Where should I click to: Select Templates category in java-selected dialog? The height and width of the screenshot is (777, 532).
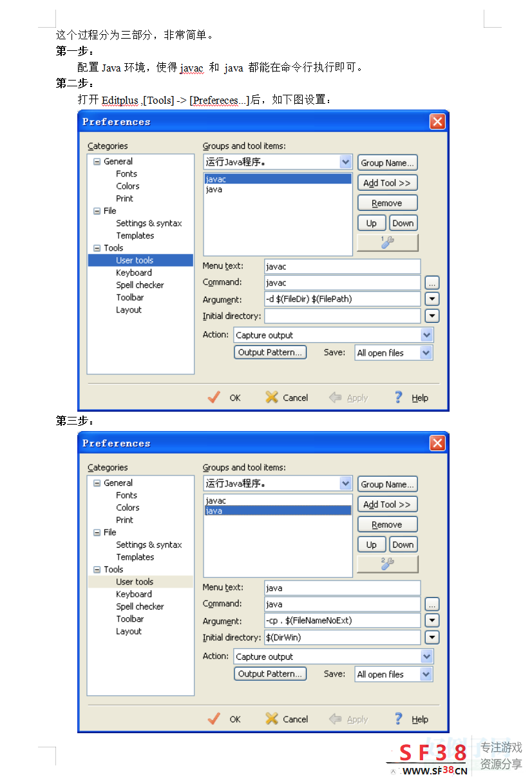(x=135, y=557)
